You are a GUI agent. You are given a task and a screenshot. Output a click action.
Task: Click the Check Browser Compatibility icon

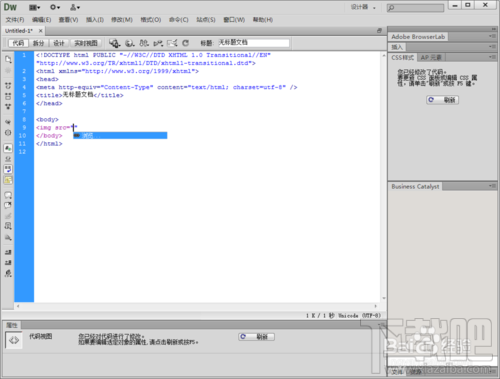tap(172, 43)
